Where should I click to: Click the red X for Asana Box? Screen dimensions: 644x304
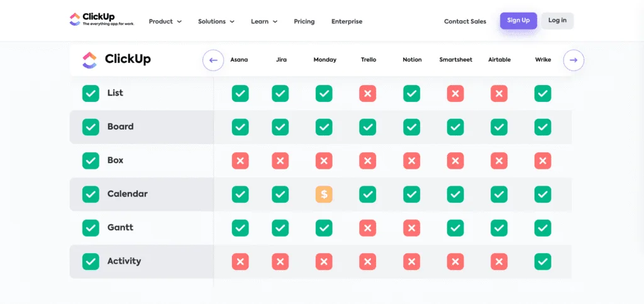click(240, 161)
